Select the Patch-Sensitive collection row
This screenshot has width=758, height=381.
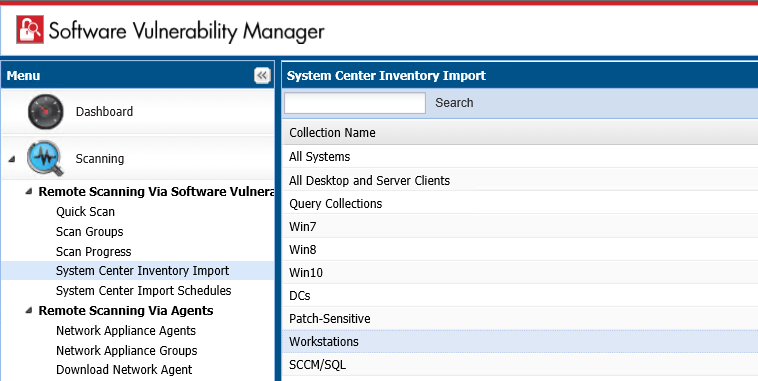pos(520,319)
